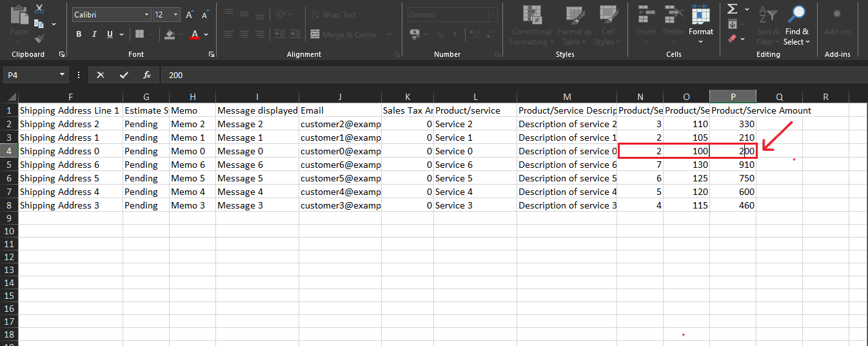Toggle Underline formatting
Image resolution: width=868 pixels, height=346 pixels.
(110, 34)
